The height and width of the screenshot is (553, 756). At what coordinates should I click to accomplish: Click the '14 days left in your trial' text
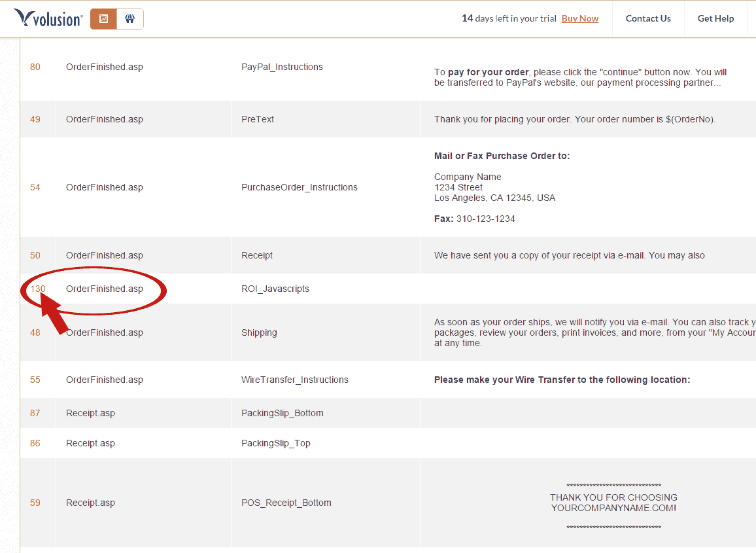pyautogui.click(x=509, y=18)
